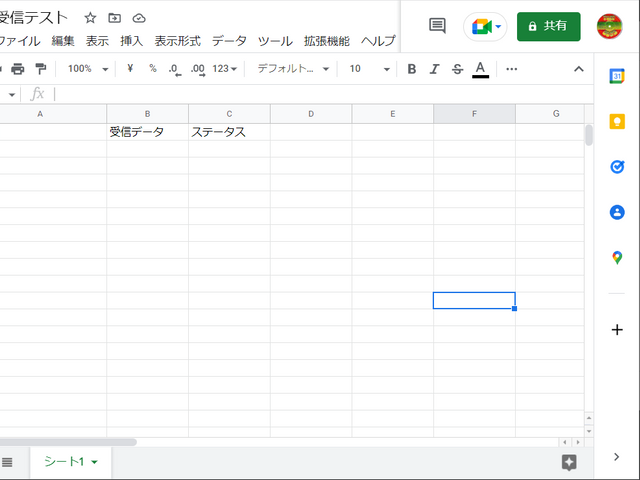The width and height of the screenshot is (640, 480).
Task: Select column G header
Action: [x=550, y=114]
